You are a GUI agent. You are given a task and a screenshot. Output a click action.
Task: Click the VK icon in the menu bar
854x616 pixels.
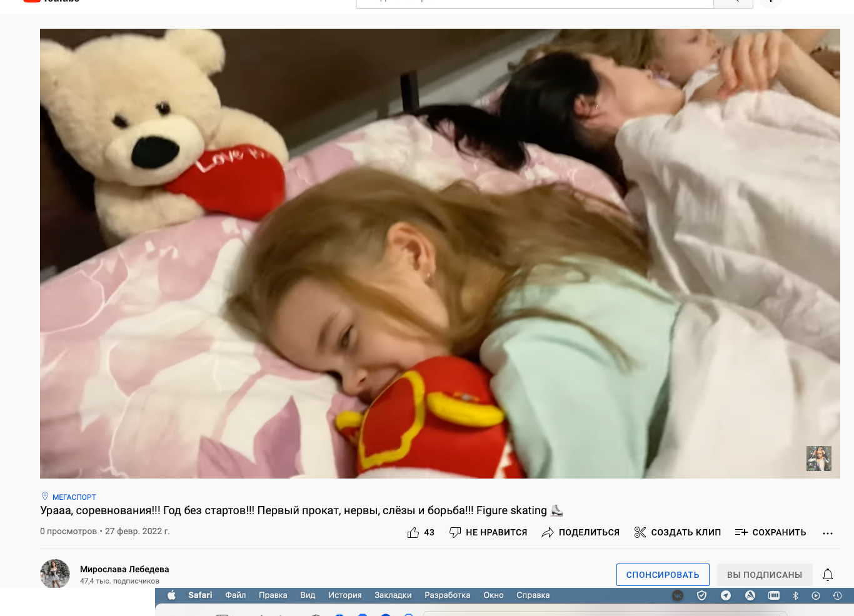(678, 596)
